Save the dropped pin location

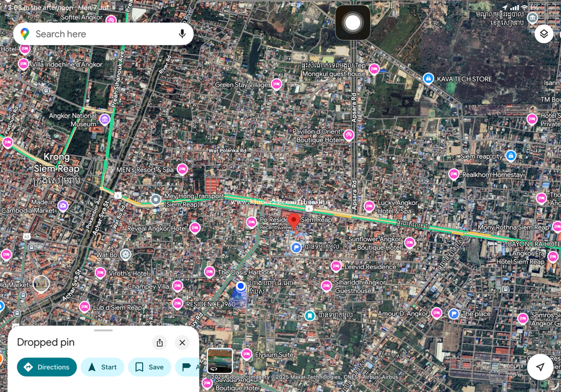pos(149,367)
